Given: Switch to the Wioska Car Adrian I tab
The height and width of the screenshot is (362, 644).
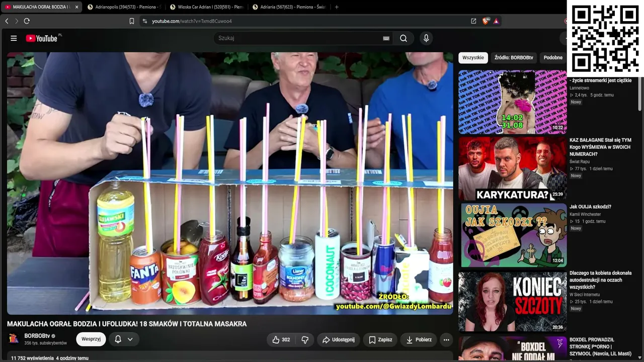Looking at the screenshot, I should tap(206, 7).
